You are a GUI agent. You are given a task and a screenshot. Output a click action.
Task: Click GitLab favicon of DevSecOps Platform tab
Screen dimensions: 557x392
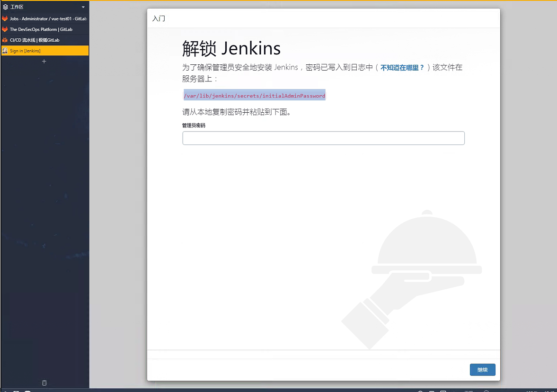5,29
